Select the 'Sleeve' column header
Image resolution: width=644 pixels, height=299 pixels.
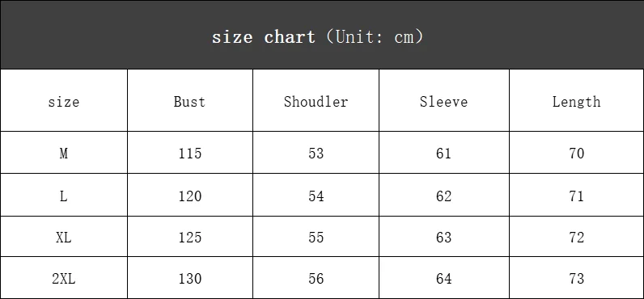tap(443, 101)
